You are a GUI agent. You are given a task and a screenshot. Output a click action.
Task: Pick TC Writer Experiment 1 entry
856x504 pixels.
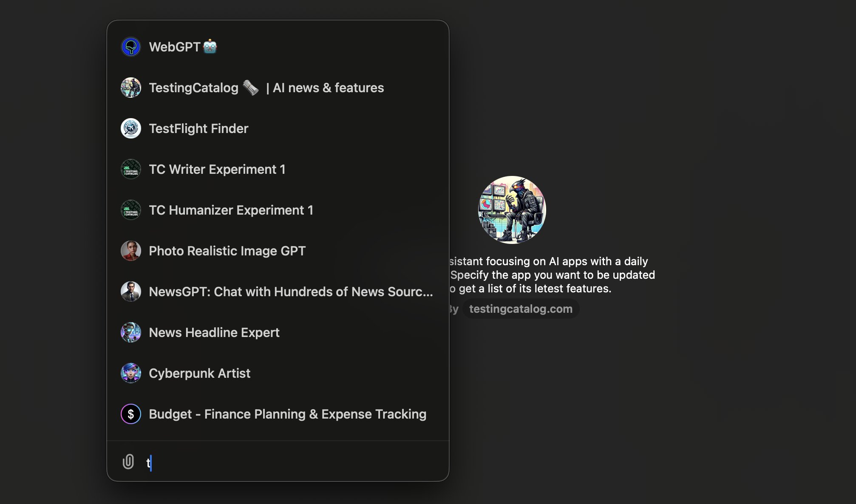(x=278, y=169)
